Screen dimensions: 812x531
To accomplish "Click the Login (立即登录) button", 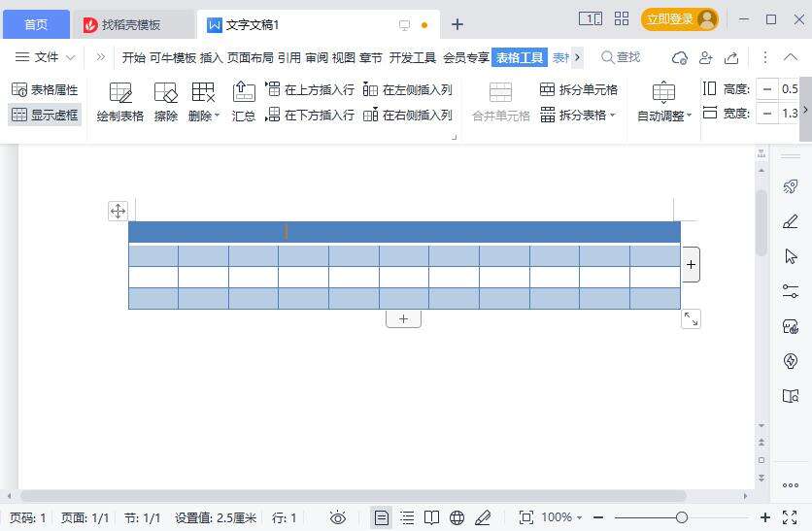I will [680, 19].
